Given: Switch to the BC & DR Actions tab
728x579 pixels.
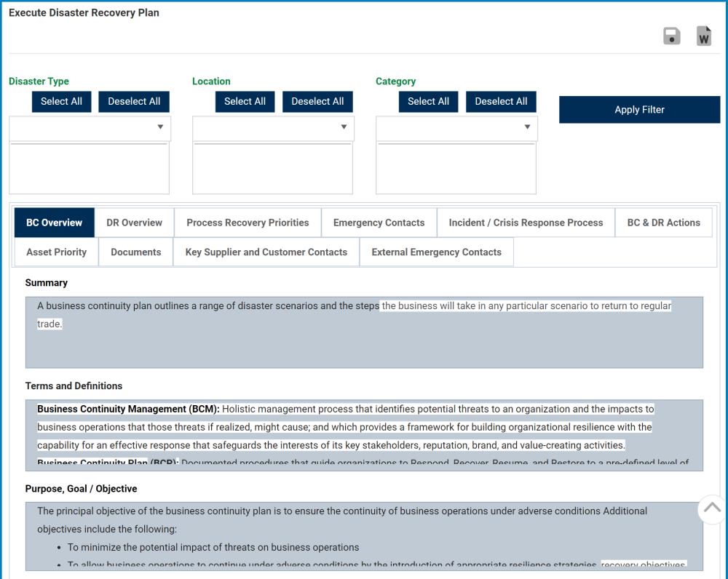Looking at the screenshot, I should pyautogui.click(x=663, y=223).
